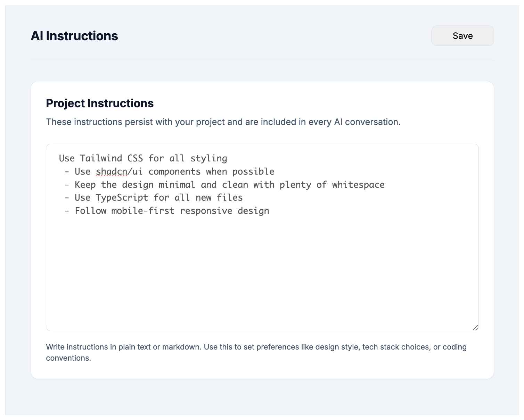The image size is (524, 420).
Task: Click the misspelled word shadcn
Action: [111, 172]
